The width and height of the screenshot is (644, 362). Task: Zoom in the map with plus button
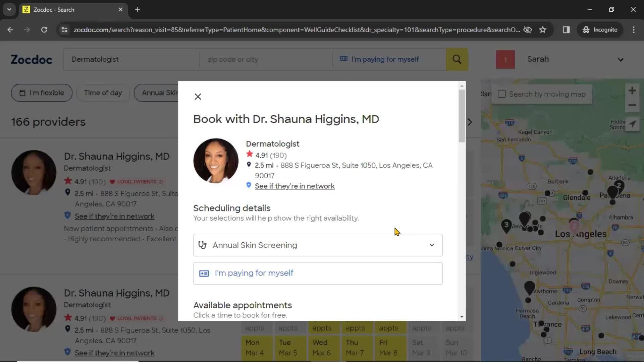(x=632, y=90)
